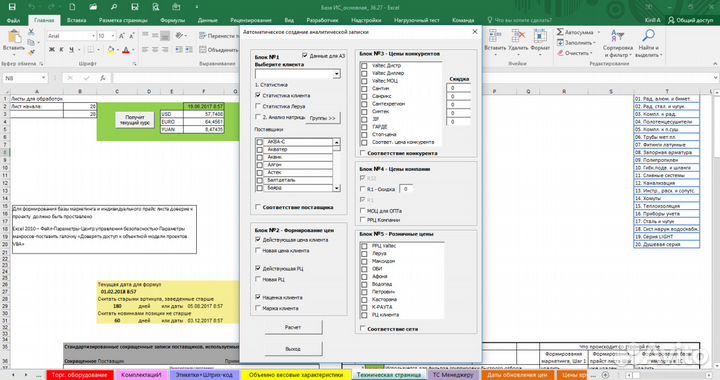Image resolution: width=720 pixels, height=380 pixels.
Task: Click the fill color bucket swatch
Action: [x=110, y=50]
